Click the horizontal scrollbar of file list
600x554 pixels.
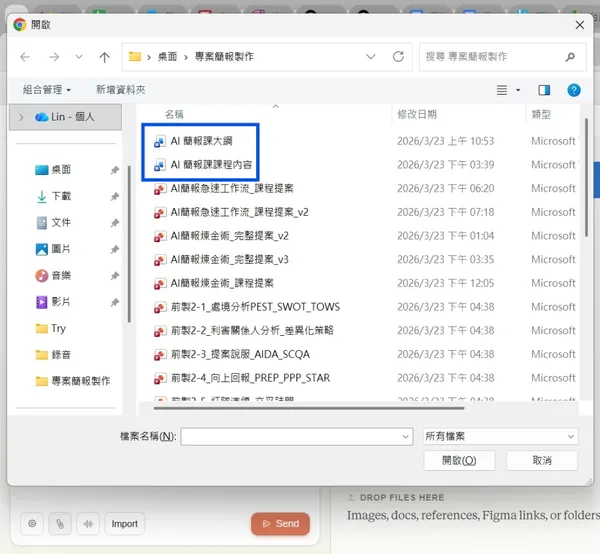click(309, 408)
